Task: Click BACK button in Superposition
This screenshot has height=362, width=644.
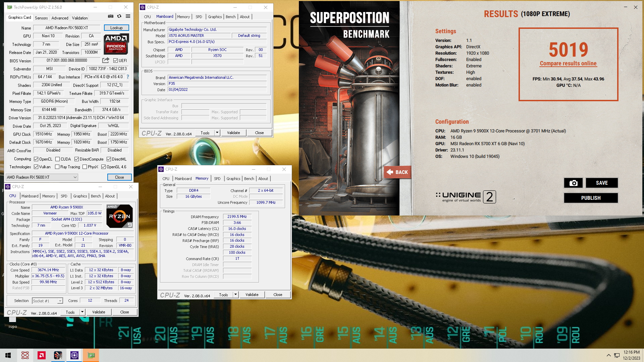Action: (x=397, y=172)
